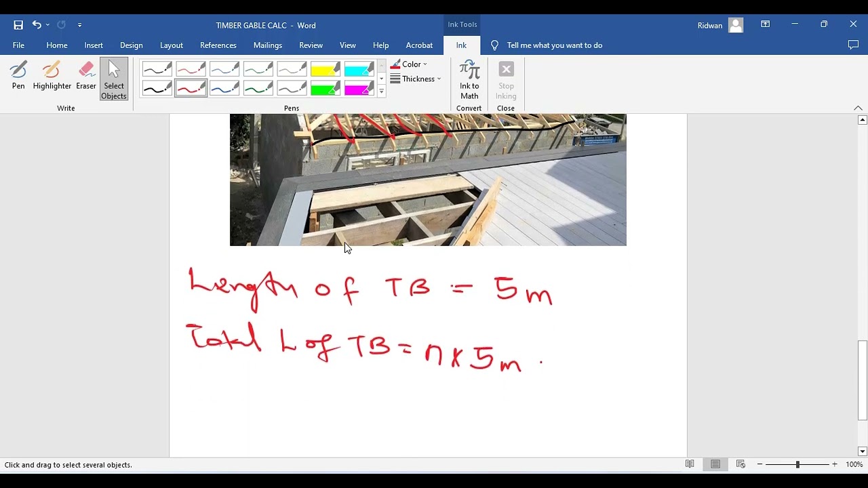Switch to the Insert tab
The height and width of the screenshot is (488, 868).
(x=94, y=45)
